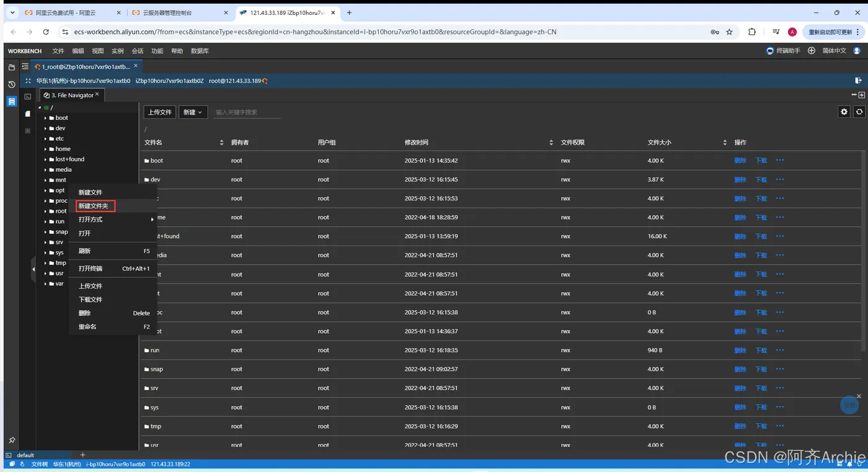Switch language via 简体中文
This screenshot has width=868, height=472.
[835, 51]
